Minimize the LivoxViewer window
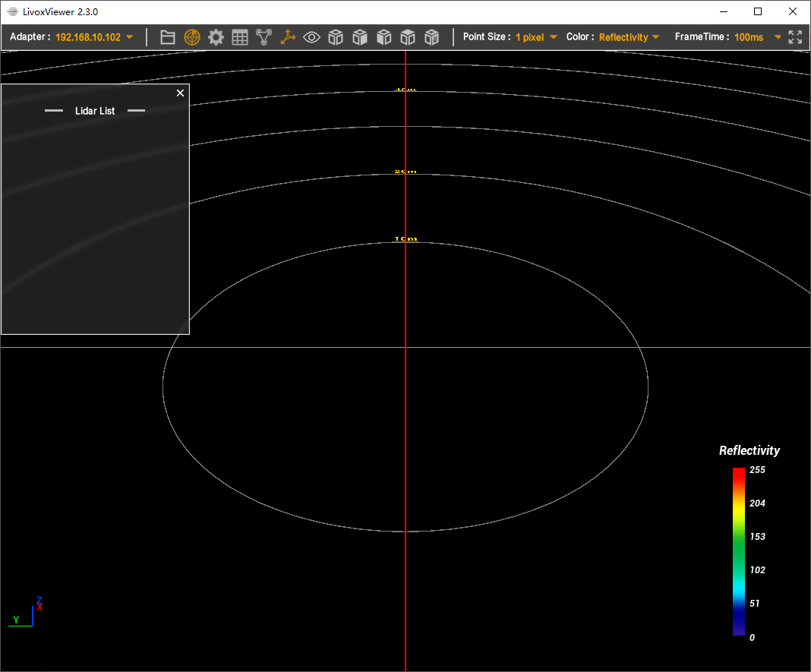Image resolution: width=811 pixels, height=672 pixels. [x=724, y=11]
